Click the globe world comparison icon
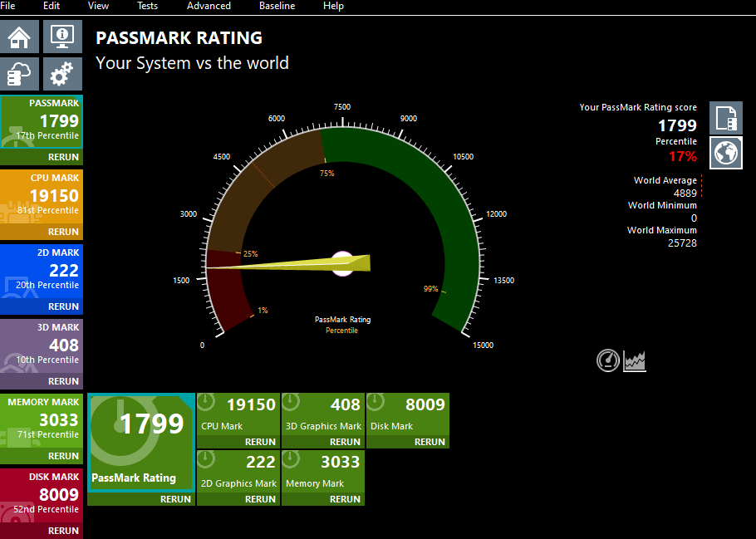Viewport: 756px width, 539px height. (x=725, y=153)
